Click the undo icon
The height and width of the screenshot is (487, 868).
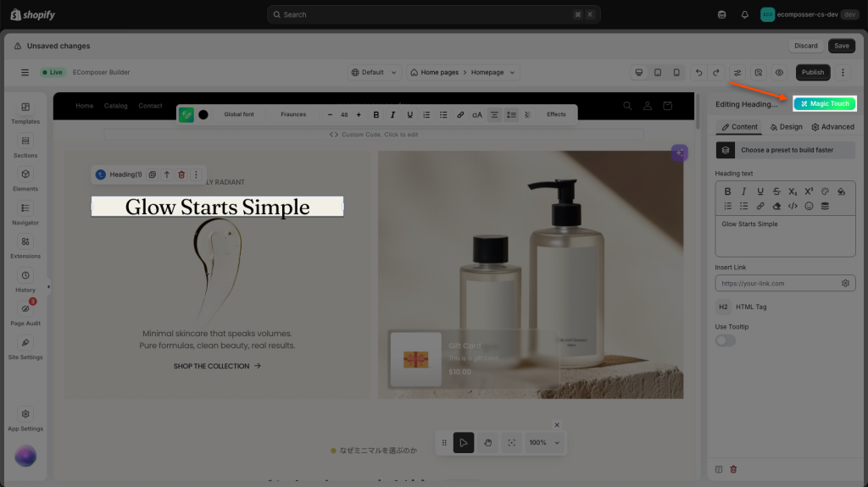(x=698, y=73)
